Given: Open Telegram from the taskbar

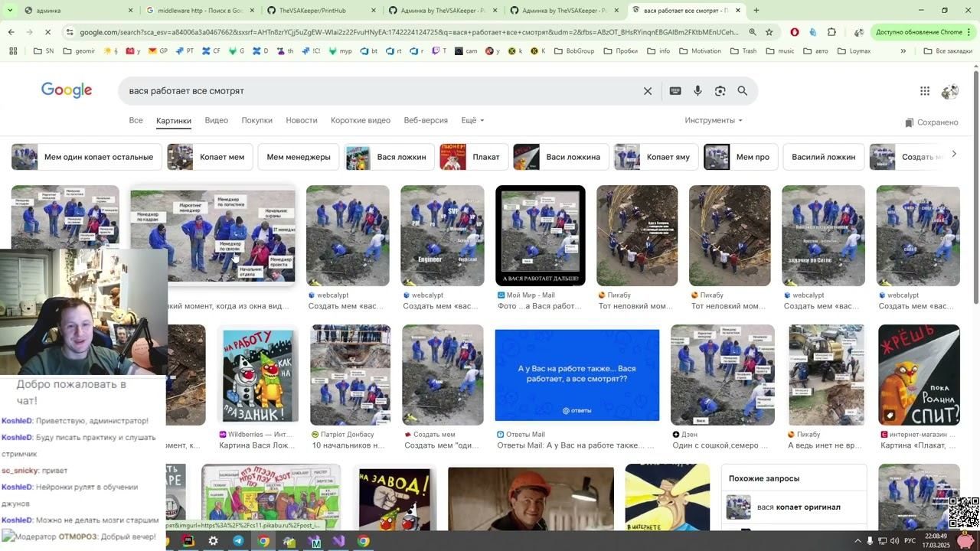Looking at the screenshot, I should pos(238,541).
